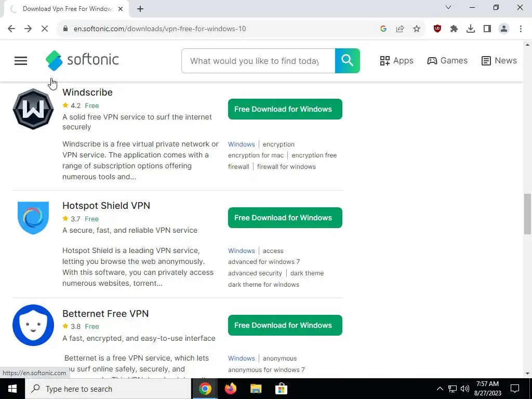Stop loading the page
The height and width of the screenshot is (399, 532).
pyautogui.click(x=45, y=29)
